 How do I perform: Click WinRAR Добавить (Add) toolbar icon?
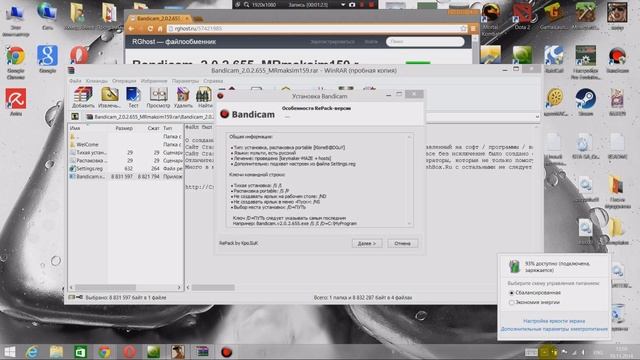tap(83, 97)
